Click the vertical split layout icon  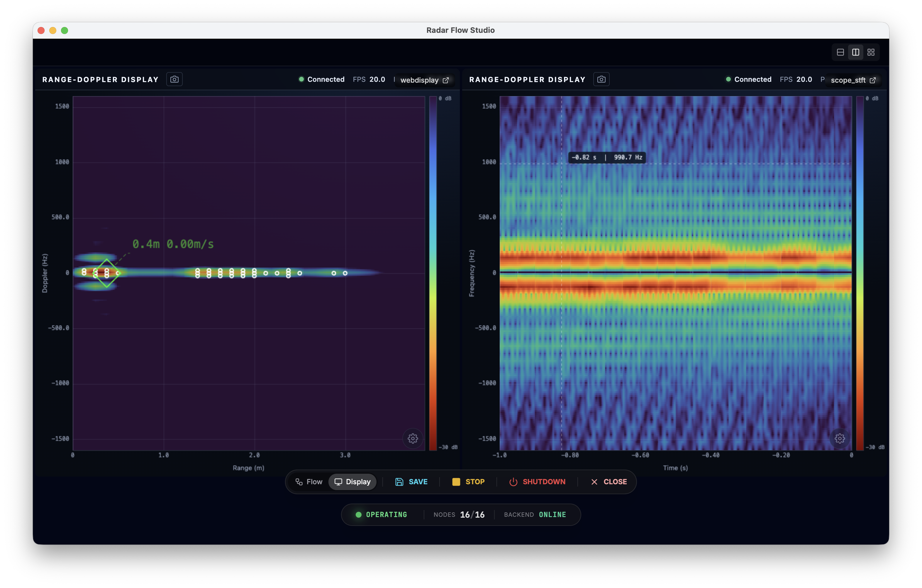[856, 52]
